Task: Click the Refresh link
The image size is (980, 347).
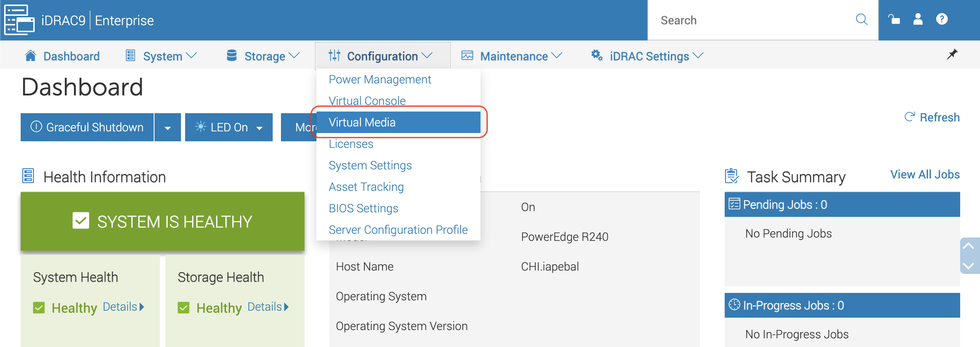Action: 932,117
